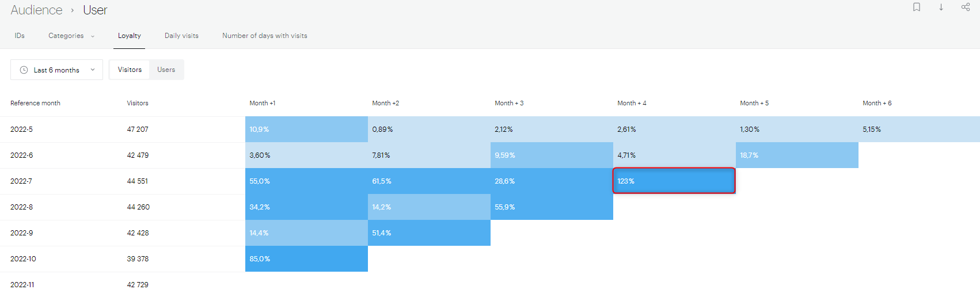Select the Loyalty tab
This screenshot has width=980, height=297.
(x=129, y=36)
